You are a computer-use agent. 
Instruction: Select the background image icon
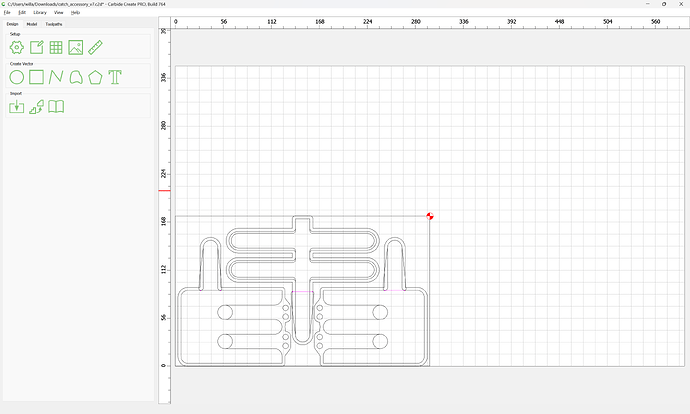pyautogui.click(x=76, y=48)
